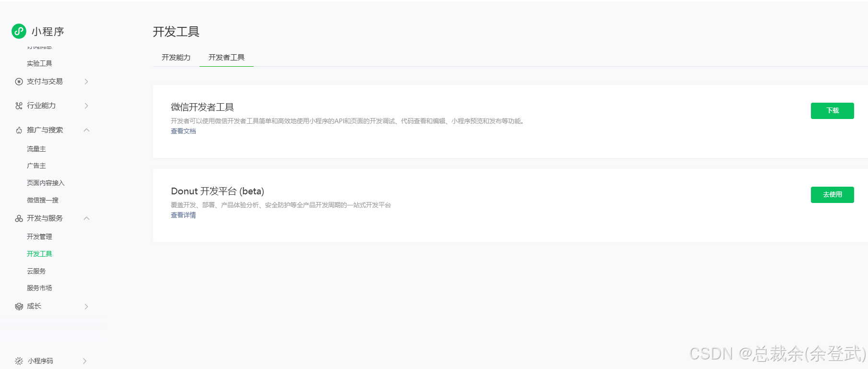Click the 行业能力 sidebar icon

[x=19, y=106]
